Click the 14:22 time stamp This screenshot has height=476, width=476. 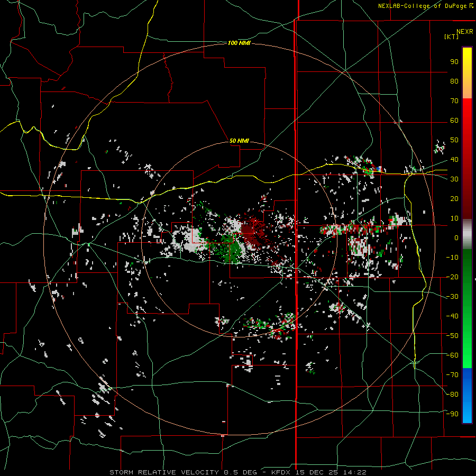[355, 472]
